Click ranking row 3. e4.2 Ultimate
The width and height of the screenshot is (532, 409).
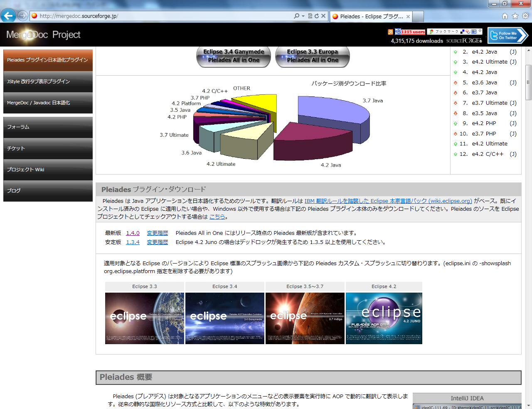click(485, 62)
